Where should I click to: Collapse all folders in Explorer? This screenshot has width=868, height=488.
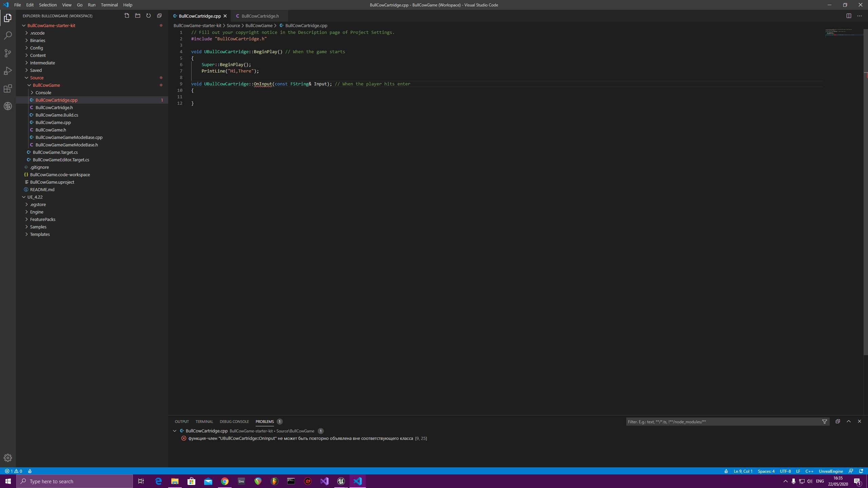[x=159, y=15]
